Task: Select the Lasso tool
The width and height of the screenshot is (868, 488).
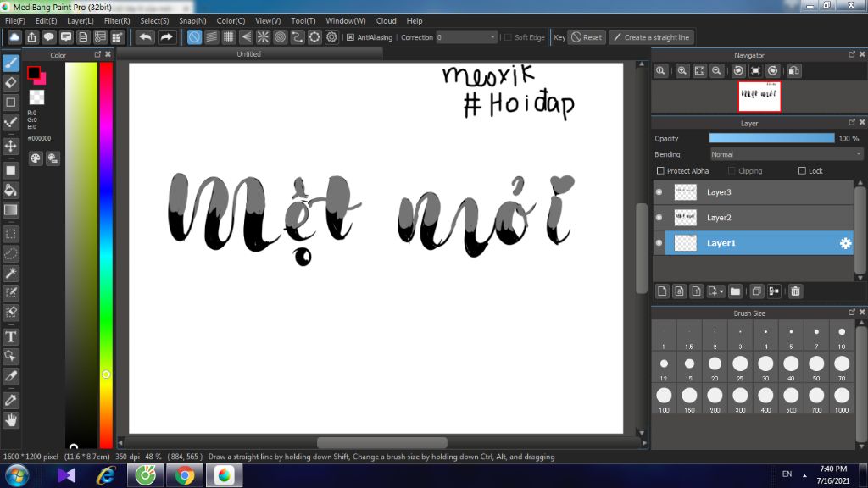Action: (10, 253)
